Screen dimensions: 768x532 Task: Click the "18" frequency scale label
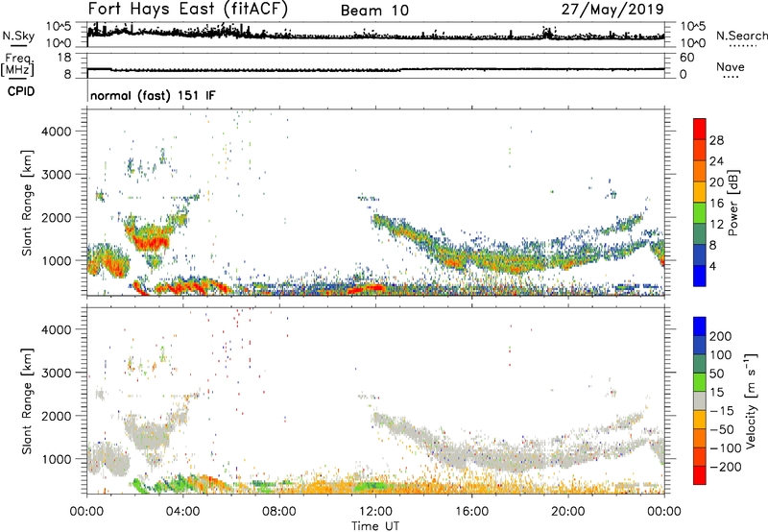[x=64, y=58]
